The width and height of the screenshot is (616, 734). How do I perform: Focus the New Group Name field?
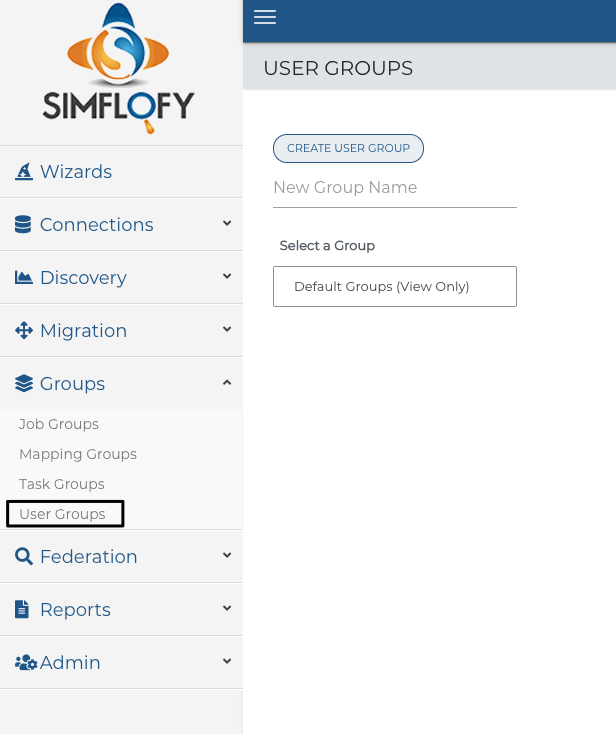[395, 189]
